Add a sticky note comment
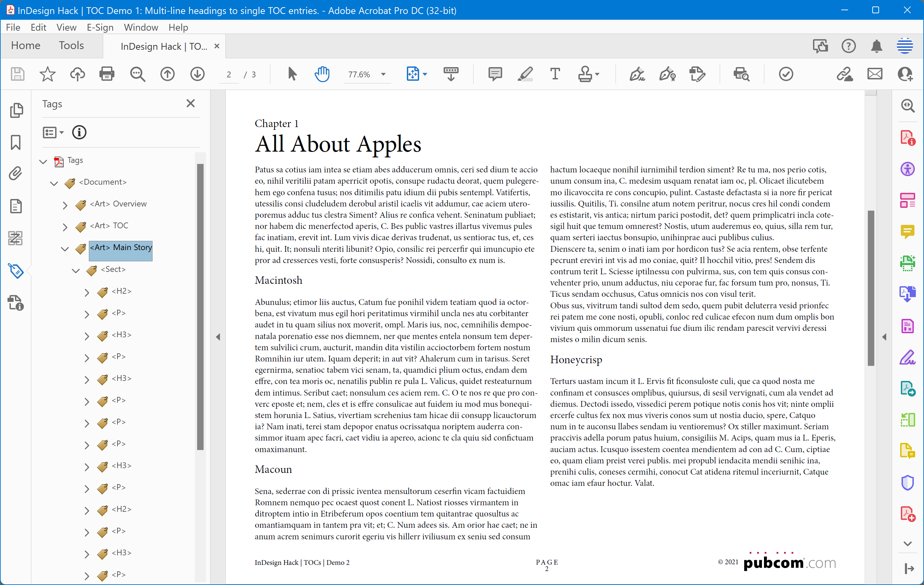The image size is (924, 585). (495, 74)
